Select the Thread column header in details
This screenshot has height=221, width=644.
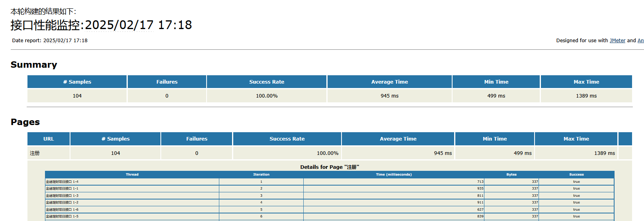132,174
